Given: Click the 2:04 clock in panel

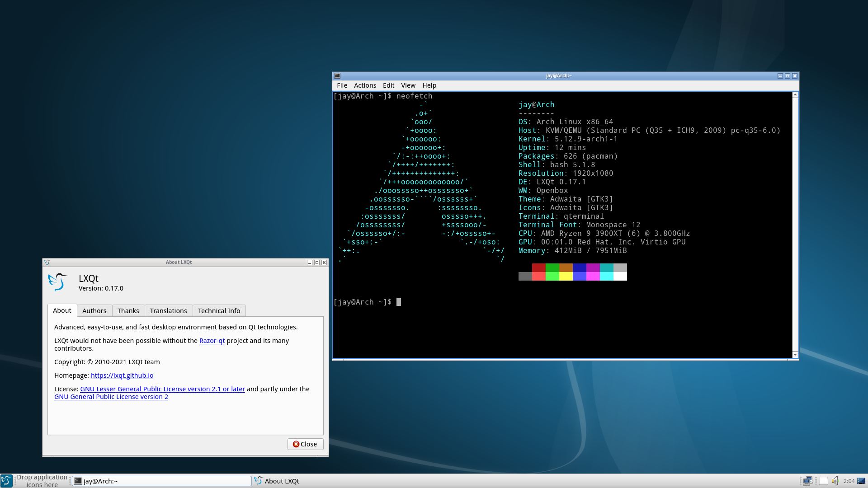Looking at the screenshot, I should pos(849,481).
